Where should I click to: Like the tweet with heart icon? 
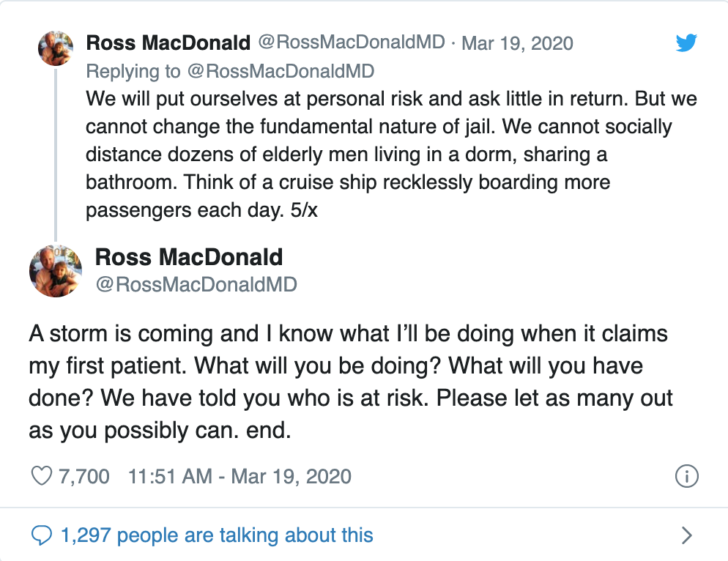click(x=41, y=476)
